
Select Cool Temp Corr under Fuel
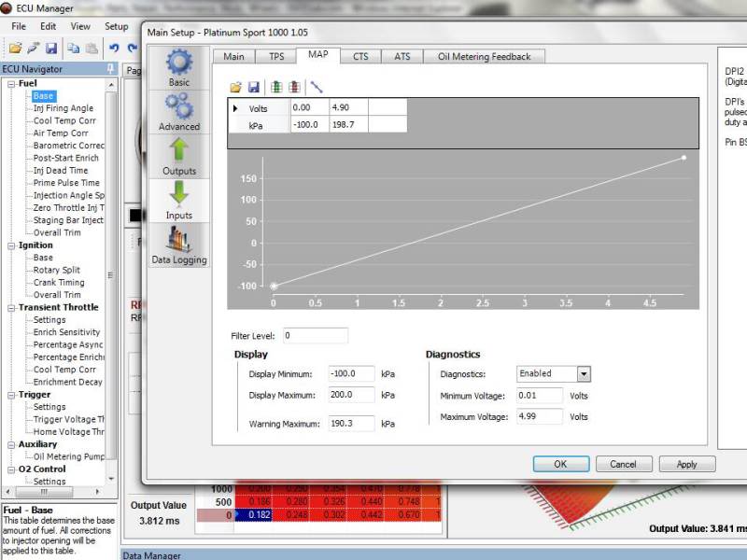[x=64, y=121]
